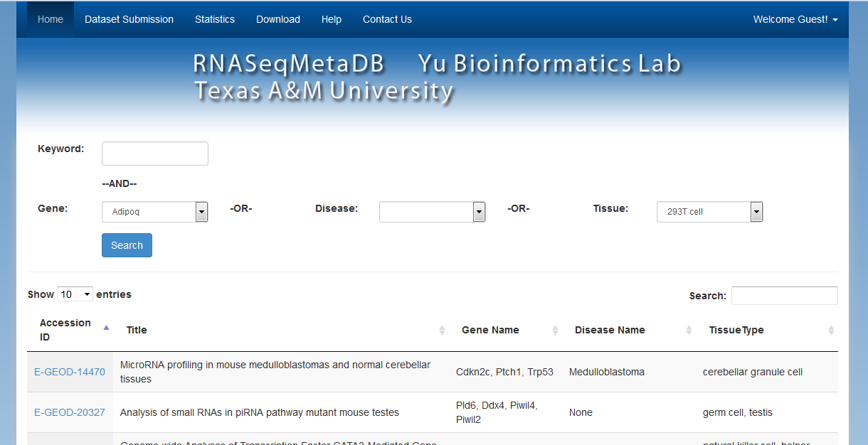868x445 pixels.
Task: Open the Tissue dropdown showing 293T cell
Action: point(710,212)
